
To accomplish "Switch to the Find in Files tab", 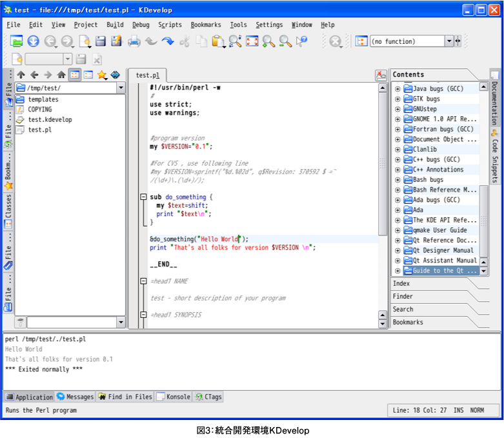I will [x=125, y=397].
